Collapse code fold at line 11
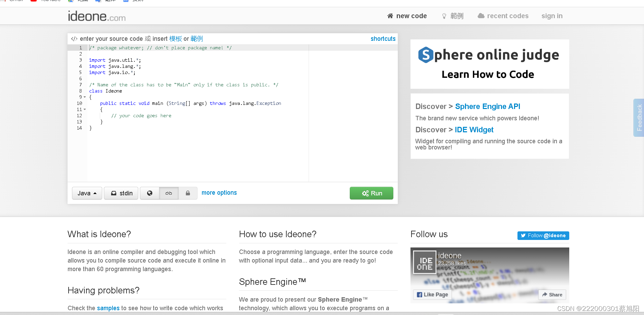The image size is (644, 315). coord(85,109)
